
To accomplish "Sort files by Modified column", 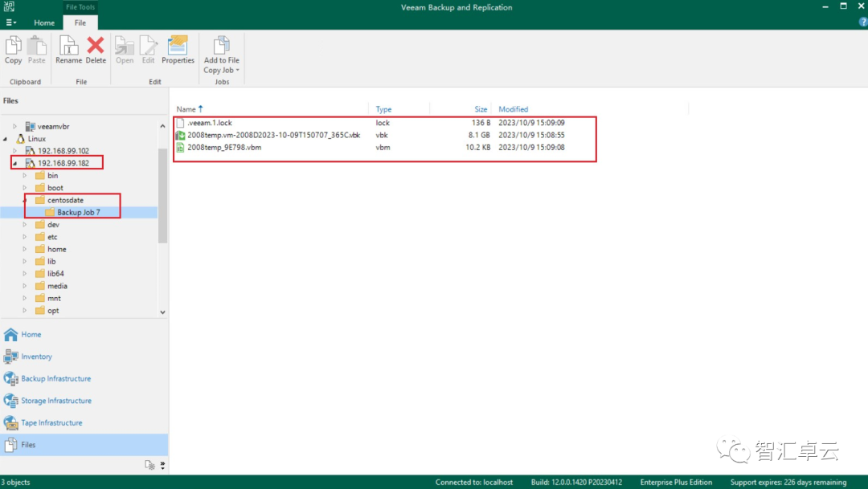I will coord(513,109).
